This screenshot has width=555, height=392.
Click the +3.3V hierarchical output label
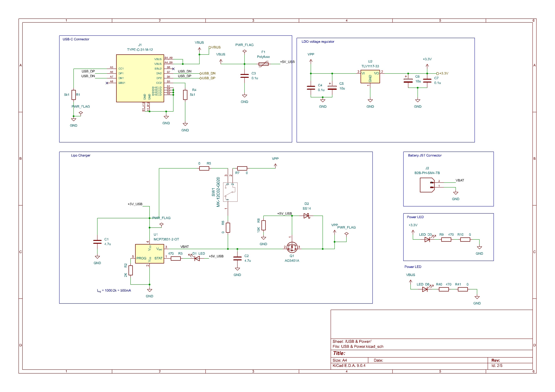click(x=443, y=73)
